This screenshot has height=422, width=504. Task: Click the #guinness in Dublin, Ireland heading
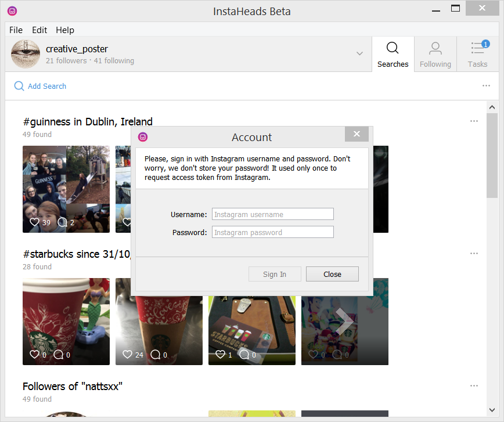(88, 122)
